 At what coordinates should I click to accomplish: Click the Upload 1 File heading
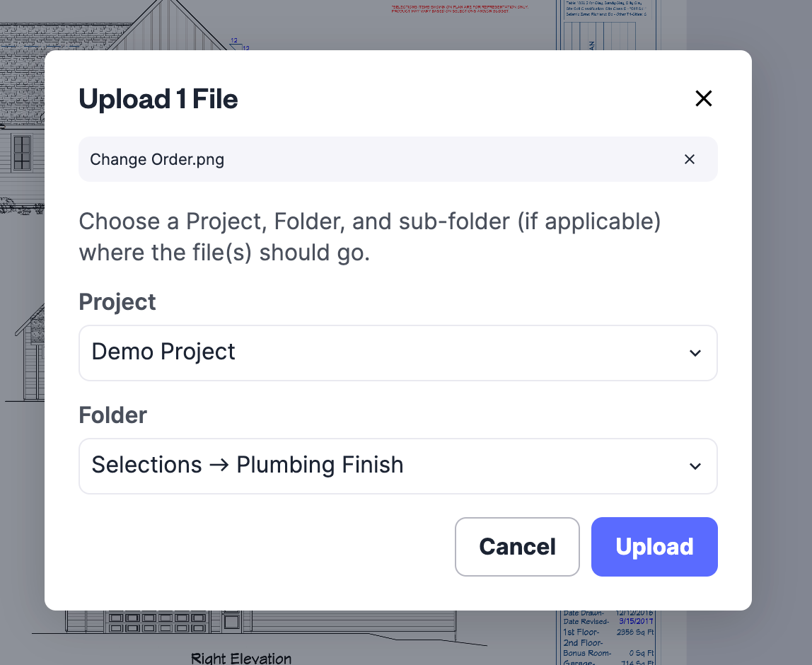point(158,99)
